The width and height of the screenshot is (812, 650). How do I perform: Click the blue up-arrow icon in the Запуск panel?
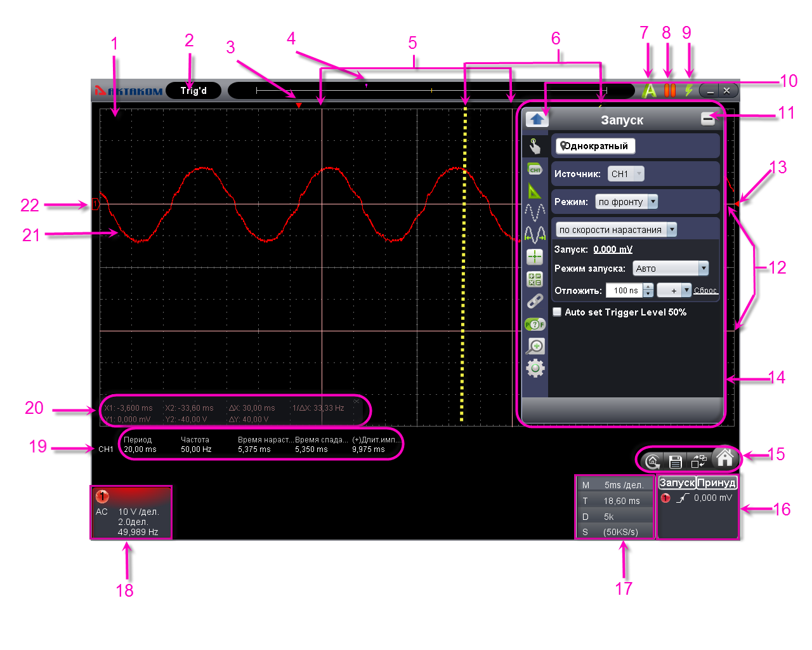537,119
